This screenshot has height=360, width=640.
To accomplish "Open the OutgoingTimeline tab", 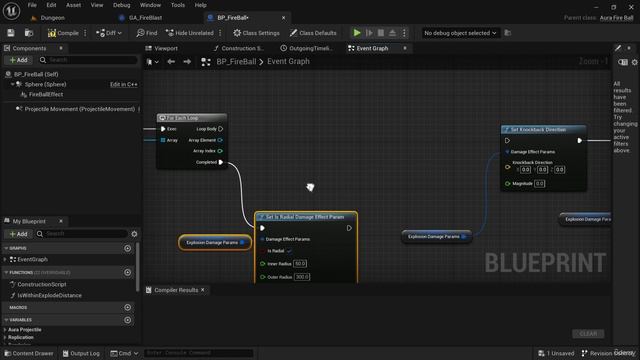I will 306,48.
